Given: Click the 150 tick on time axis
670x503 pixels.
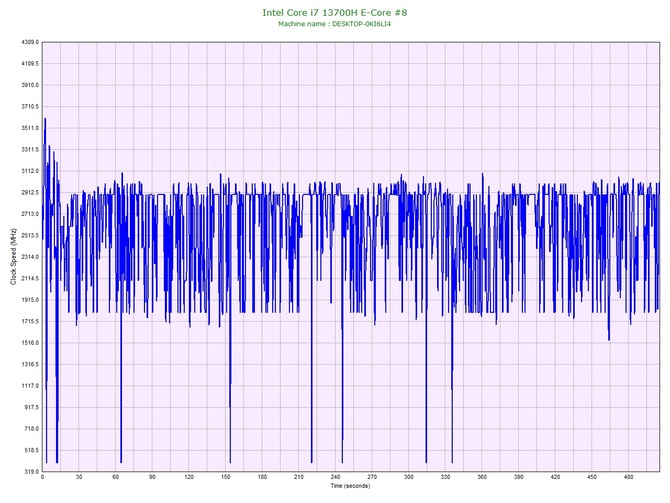Looking at the screenshot, I should [x=226, y=477].
